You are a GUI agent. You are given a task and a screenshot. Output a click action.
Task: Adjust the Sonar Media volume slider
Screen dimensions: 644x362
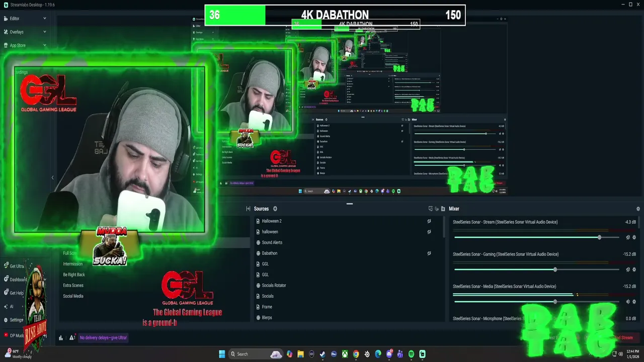[536, 302]
